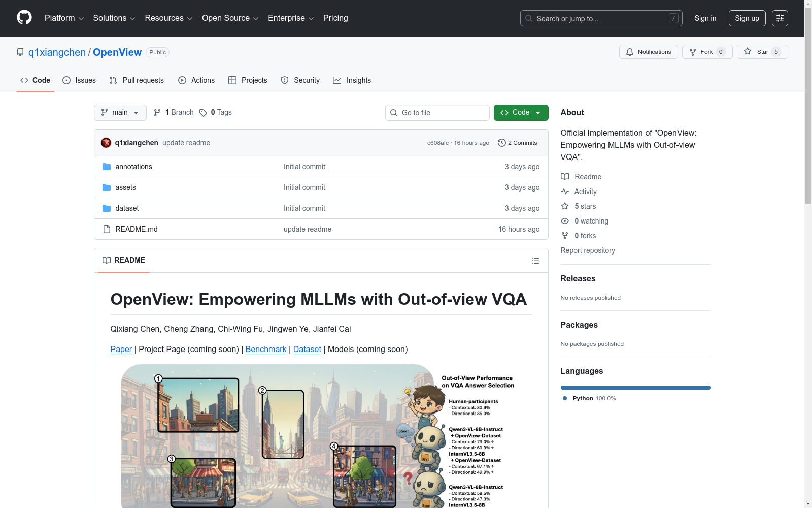Viewport: 812px width, 508px height.
Task: Click the README book icon header
Action: pyautogui.click(x=107, y=260)
